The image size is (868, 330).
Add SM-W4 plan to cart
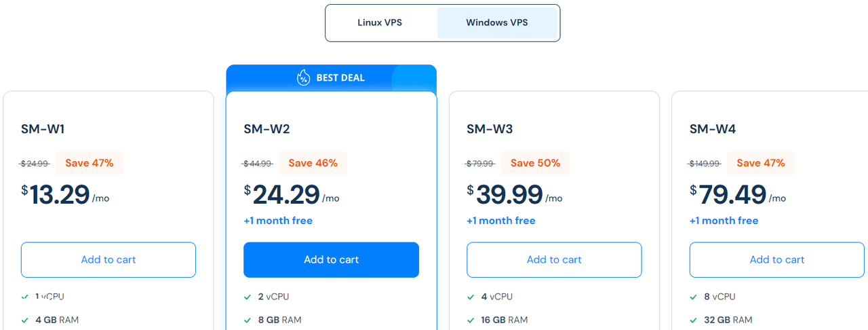[777, 260]
